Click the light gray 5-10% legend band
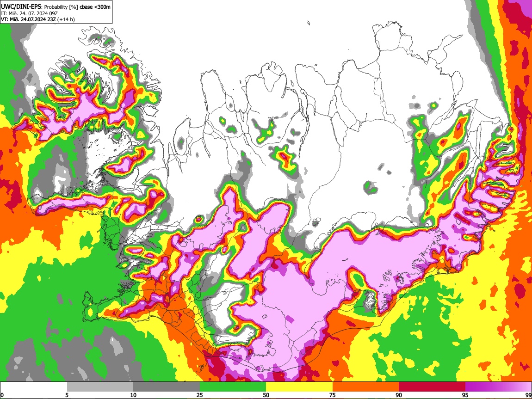 pyautogui.click(x=100, y=387)
